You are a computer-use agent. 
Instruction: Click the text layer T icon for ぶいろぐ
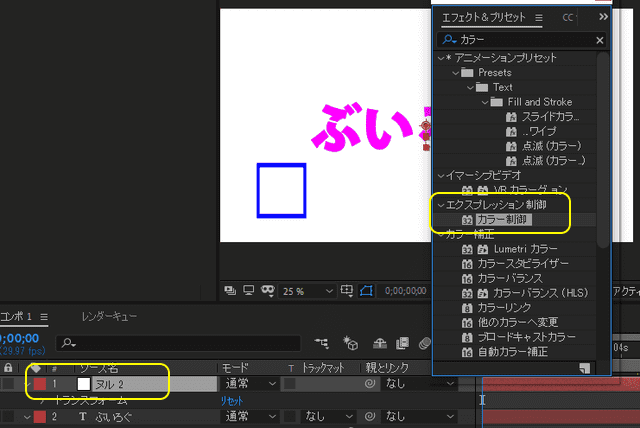[x=83, y=417]
